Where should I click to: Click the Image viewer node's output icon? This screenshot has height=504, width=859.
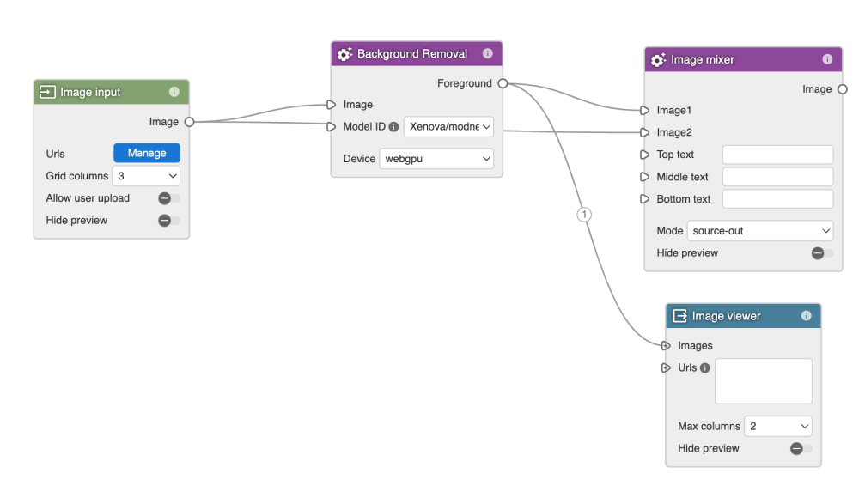tap(679, 316)
